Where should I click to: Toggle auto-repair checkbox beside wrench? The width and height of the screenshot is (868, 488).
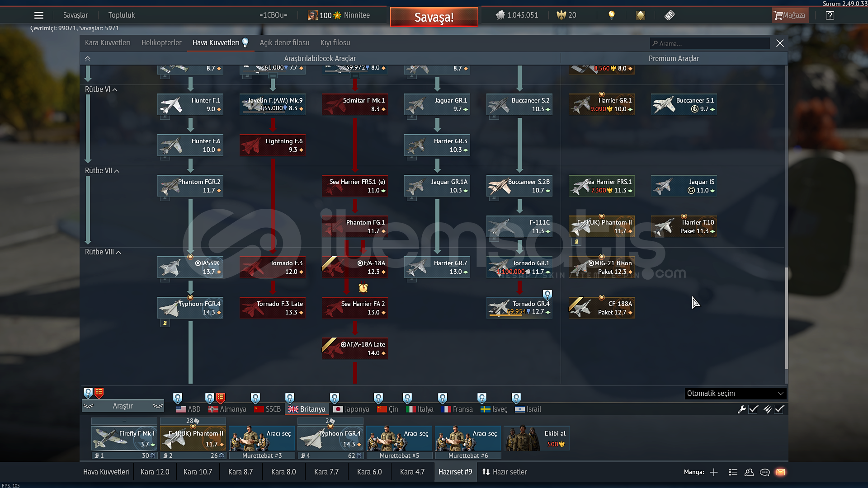[x=753, y=409]
